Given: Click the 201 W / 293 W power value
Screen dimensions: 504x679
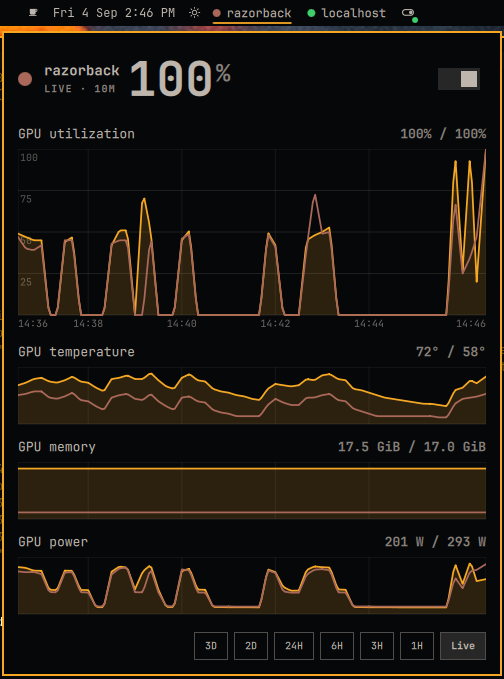Looking at the screenshot, I should [435, 542].
